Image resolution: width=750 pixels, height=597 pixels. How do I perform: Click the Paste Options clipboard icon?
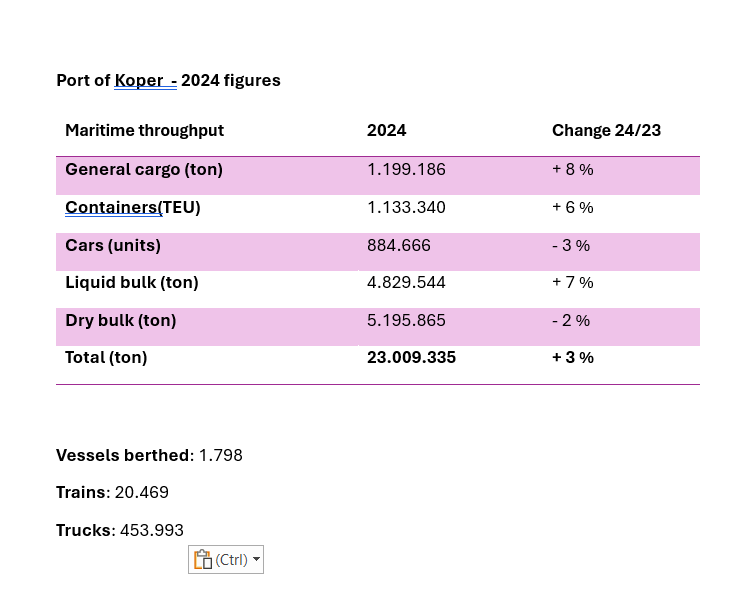click(203, 559)
